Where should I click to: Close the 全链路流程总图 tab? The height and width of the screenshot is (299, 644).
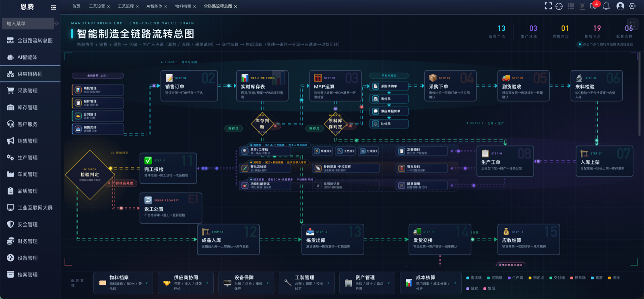[x=235, y=6]
